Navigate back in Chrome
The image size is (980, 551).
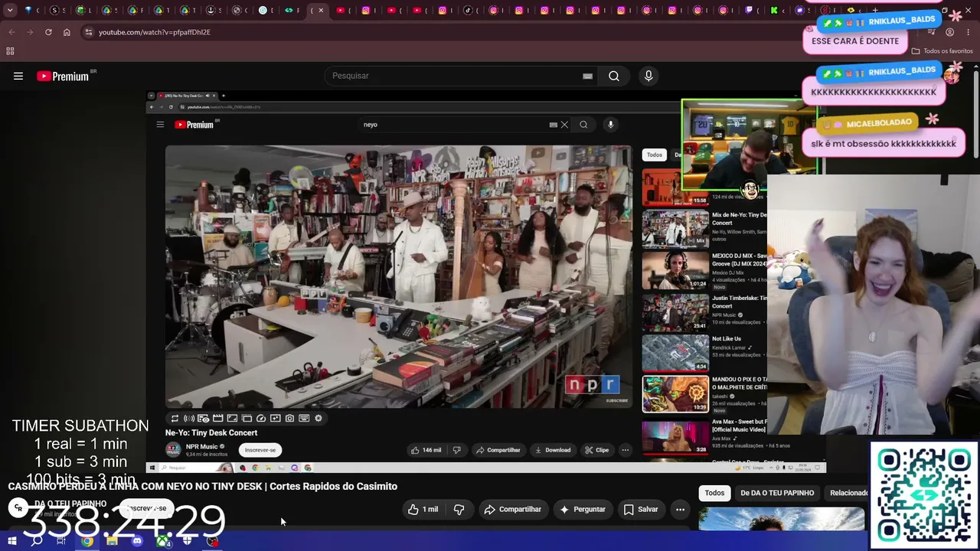tap(11, 32)
